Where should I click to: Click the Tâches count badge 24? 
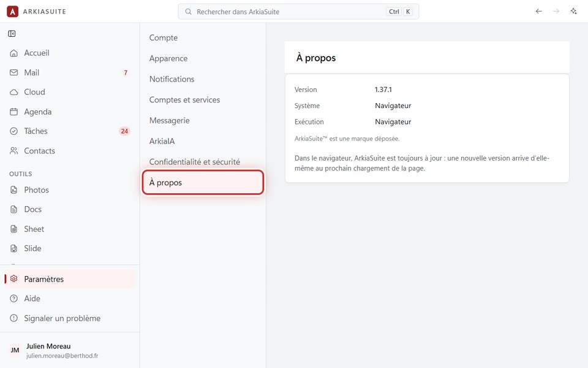pos(124,131)
